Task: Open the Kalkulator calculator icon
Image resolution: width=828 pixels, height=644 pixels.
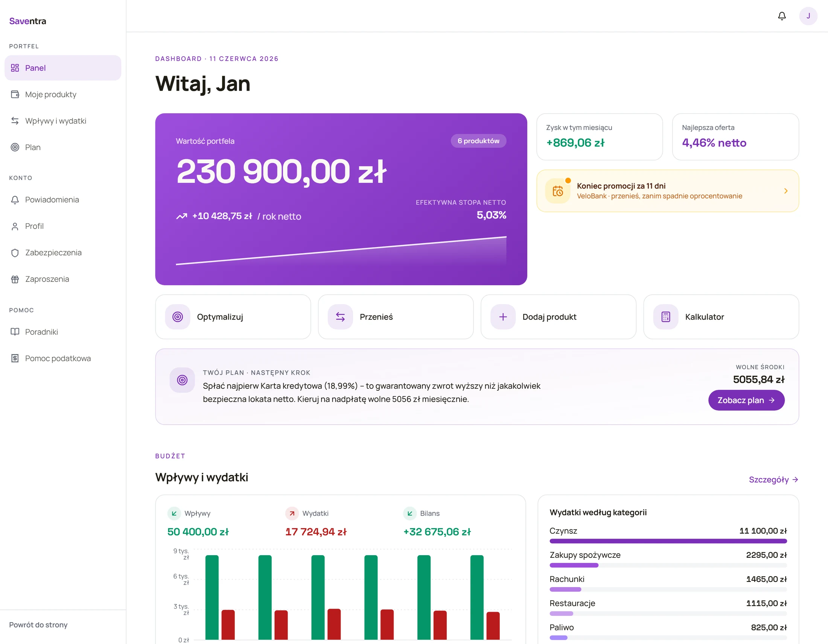Action: (x=665, y=317)
